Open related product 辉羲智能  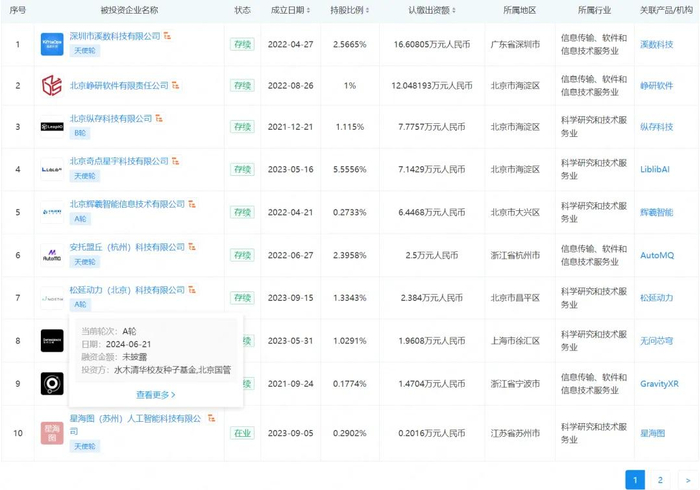pos(656,212)
